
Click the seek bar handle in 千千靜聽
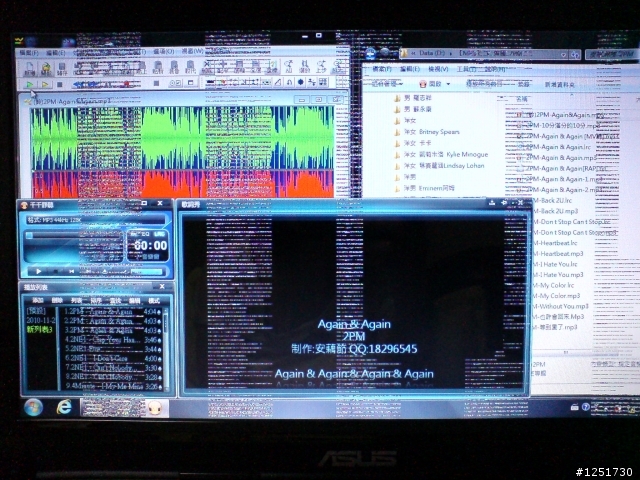29,236
